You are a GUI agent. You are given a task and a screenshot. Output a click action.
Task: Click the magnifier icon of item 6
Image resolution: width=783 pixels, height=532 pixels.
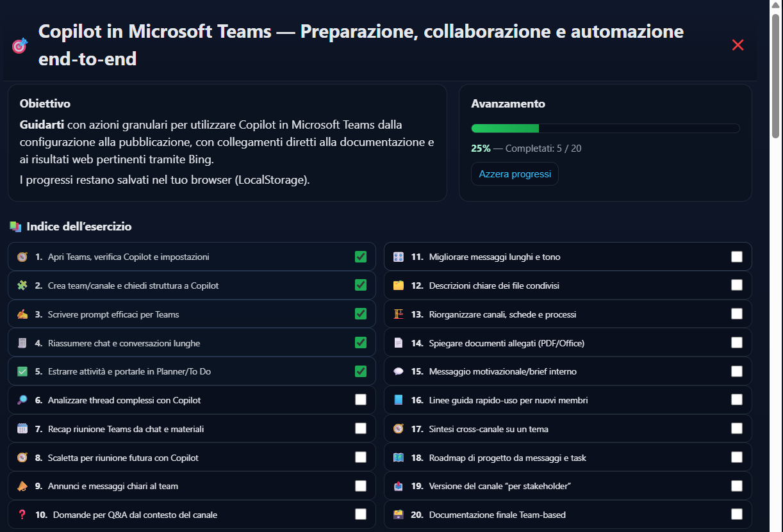pyautogui.click(x=22, y=400)
